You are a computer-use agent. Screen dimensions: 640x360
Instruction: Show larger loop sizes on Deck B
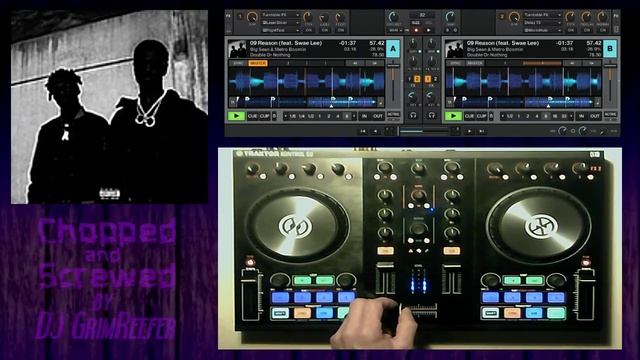click(571, 116)
